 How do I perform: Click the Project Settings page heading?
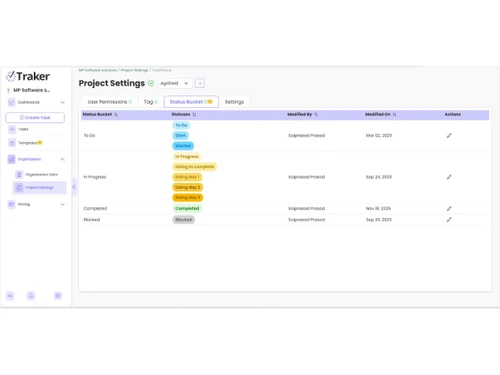(x=112, y=83)
